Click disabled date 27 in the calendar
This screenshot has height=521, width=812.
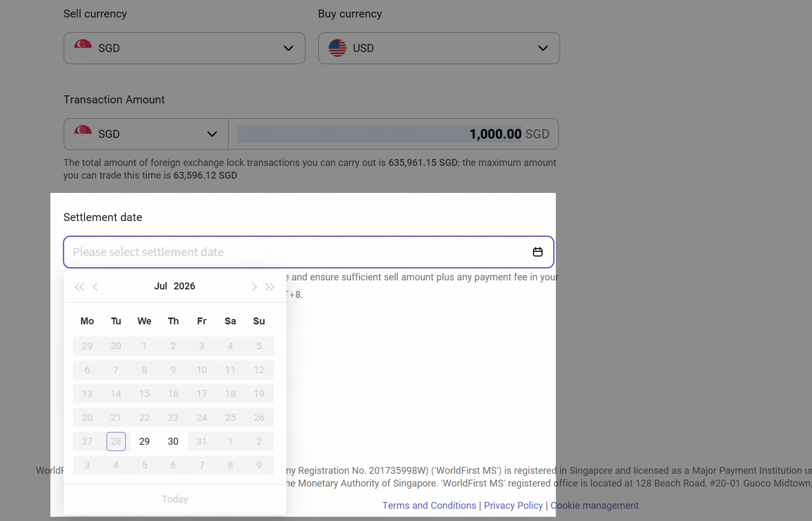click(x=88, y=441)
